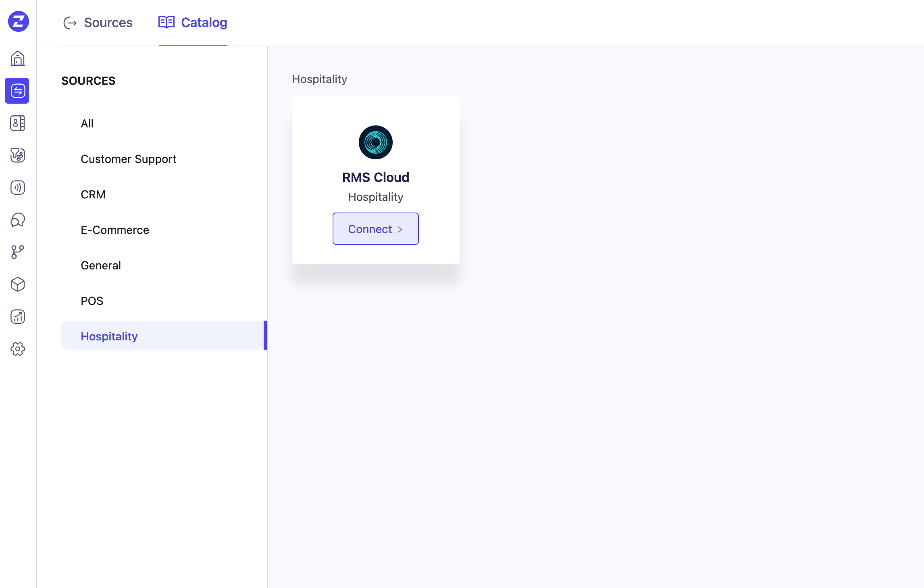Select the Catalog tab
This screenshot has height=588, width=924.
[x=193, y=23]
